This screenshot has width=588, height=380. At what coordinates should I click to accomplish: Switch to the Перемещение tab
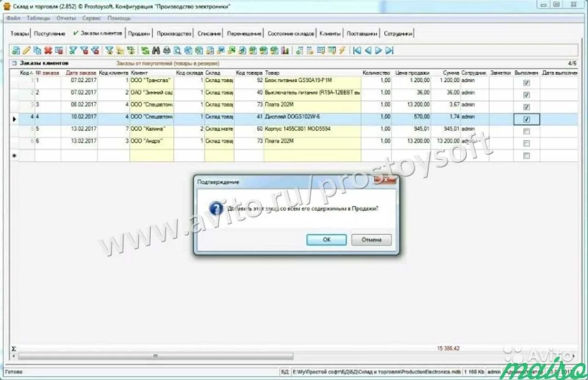click(244, 34)
